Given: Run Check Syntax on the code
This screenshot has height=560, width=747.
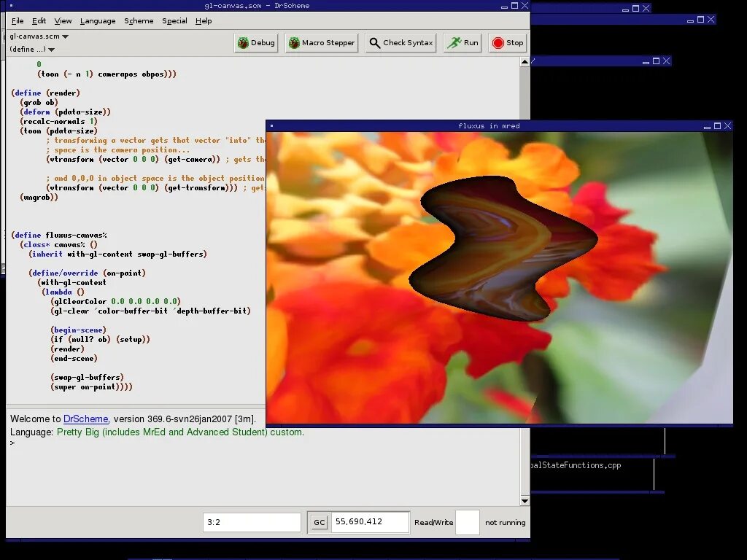Looking at the screenshot, I should tap(401, 43).
